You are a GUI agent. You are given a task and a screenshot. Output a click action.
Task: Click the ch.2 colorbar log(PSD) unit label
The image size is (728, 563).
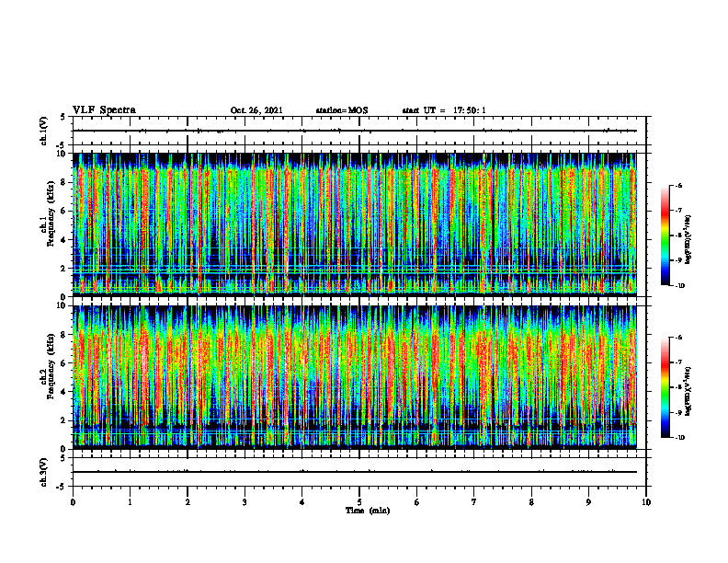click(689, 391)
